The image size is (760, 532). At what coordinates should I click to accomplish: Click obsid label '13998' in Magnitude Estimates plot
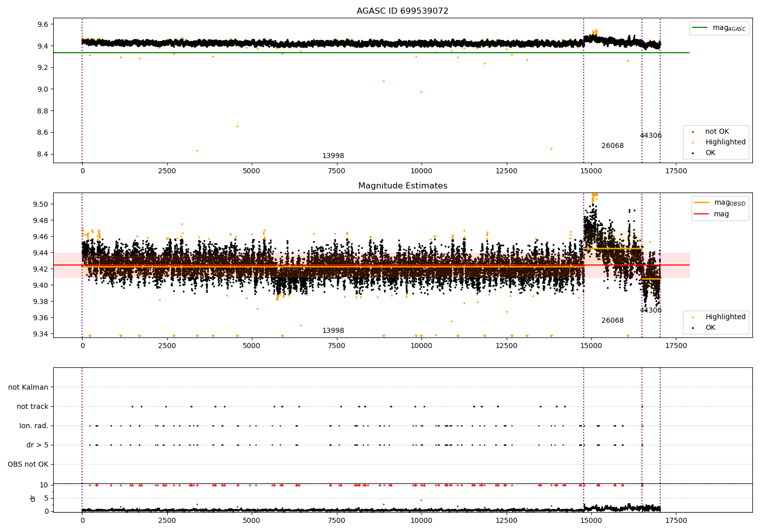click(333, 331)
